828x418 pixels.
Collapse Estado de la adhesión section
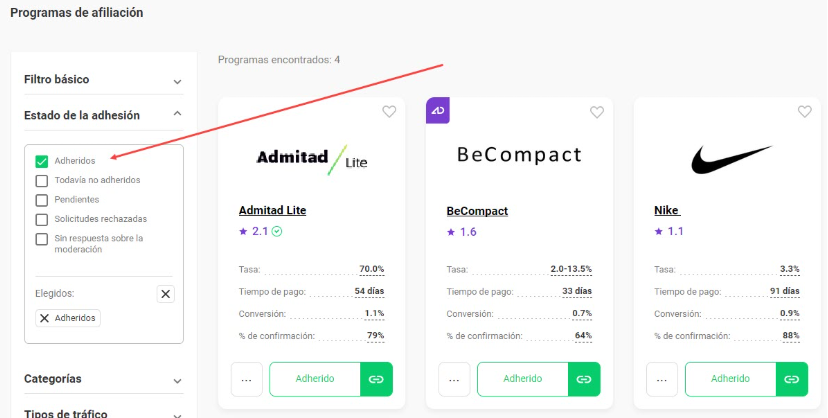(x=104, y=115)
